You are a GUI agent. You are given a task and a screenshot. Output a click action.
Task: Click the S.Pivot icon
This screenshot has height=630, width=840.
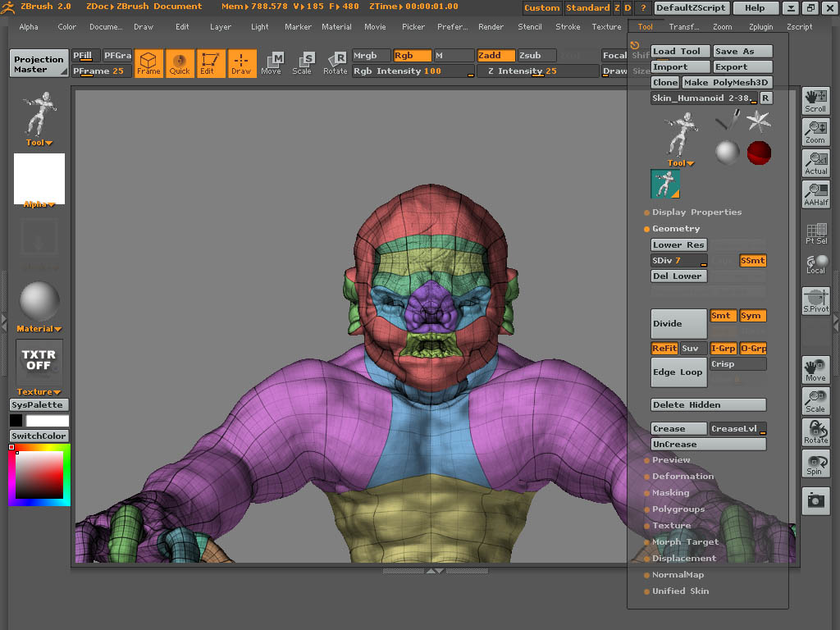coord(815,301)
